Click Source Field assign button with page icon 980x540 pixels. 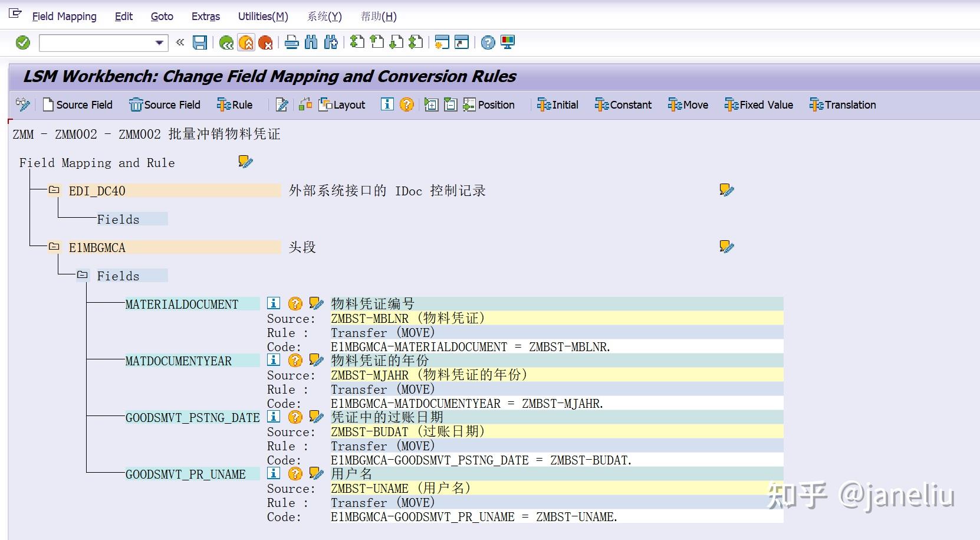78,105
